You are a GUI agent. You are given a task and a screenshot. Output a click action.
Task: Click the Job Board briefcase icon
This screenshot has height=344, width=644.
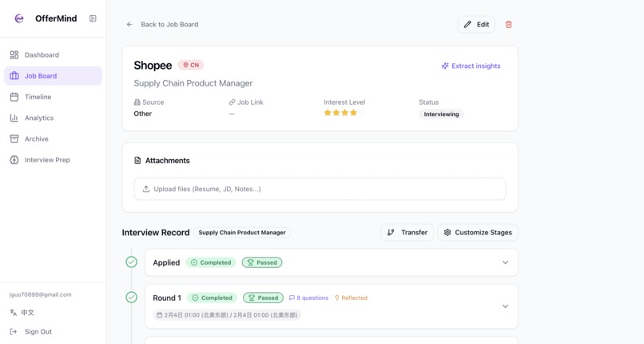[x=14, y=76]
